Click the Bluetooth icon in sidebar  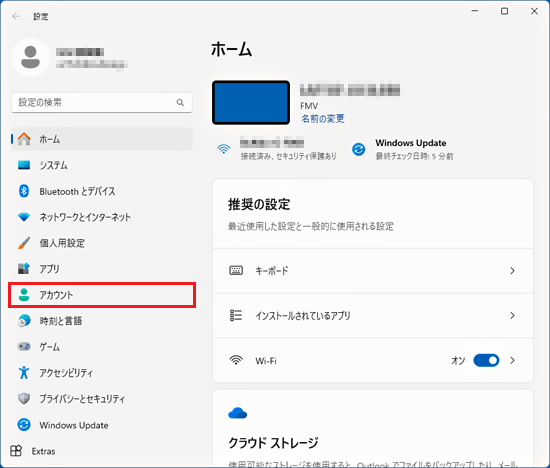[24, 191]
